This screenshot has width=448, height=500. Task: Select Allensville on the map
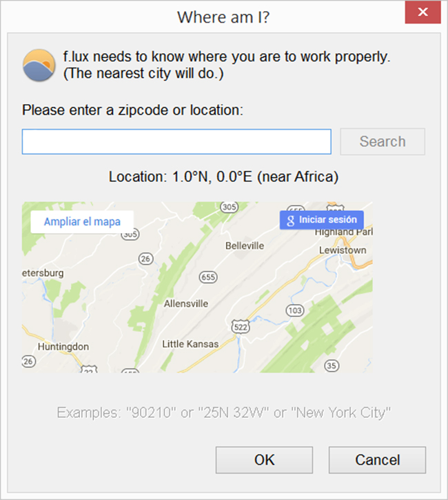click(186, 303)
